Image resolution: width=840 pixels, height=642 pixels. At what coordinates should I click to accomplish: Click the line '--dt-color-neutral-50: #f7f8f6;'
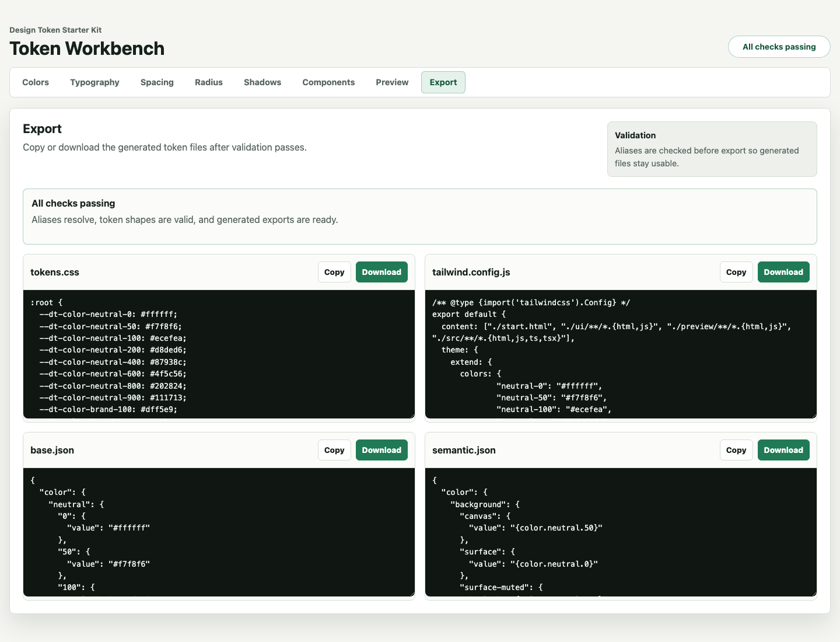click(x=111, y=326)
